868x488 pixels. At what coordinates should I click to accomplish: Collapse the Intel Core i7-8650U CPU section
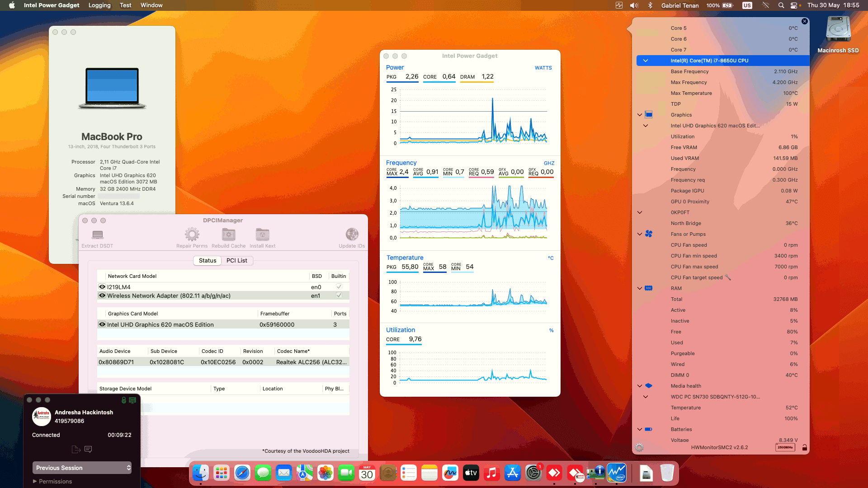coord(646,60)
